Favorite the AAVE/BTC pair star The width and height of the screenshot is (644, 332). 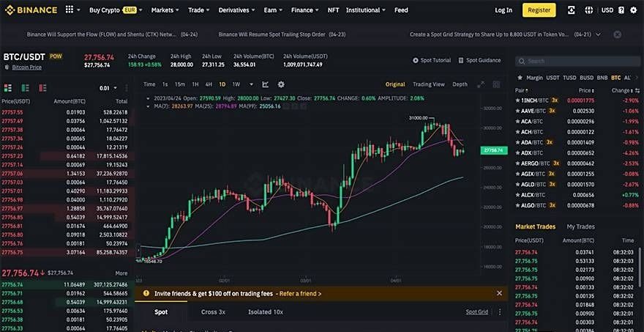(x=518, y=111)
